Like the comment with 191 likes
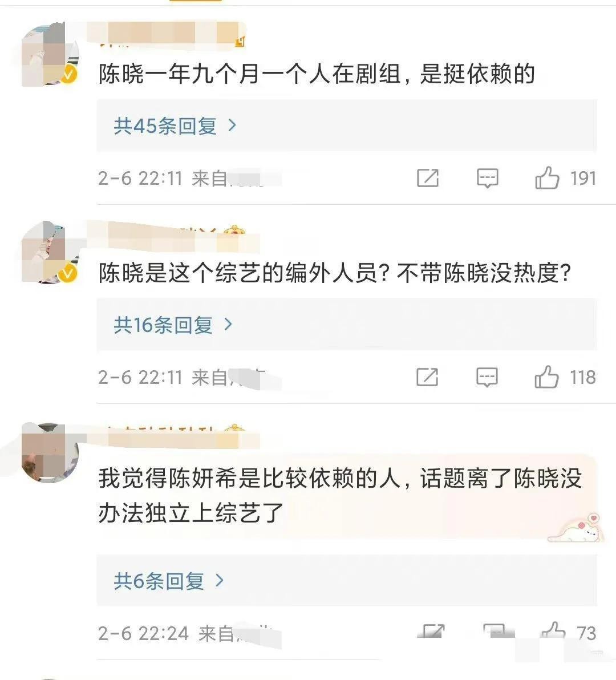 (547, 179)
